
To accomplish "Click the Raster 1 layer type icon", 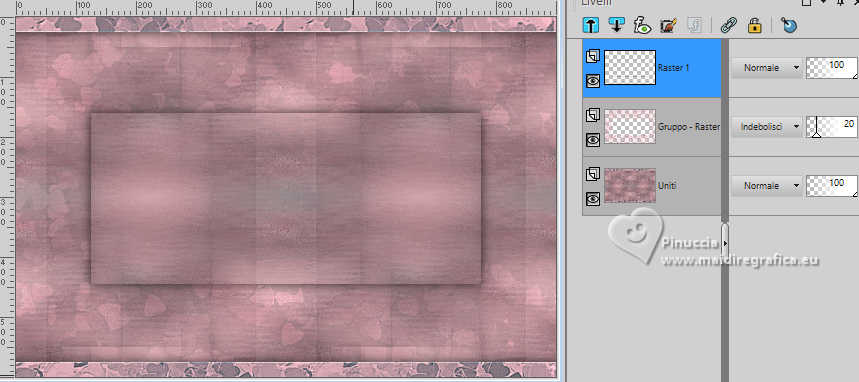I will point(593,56).
